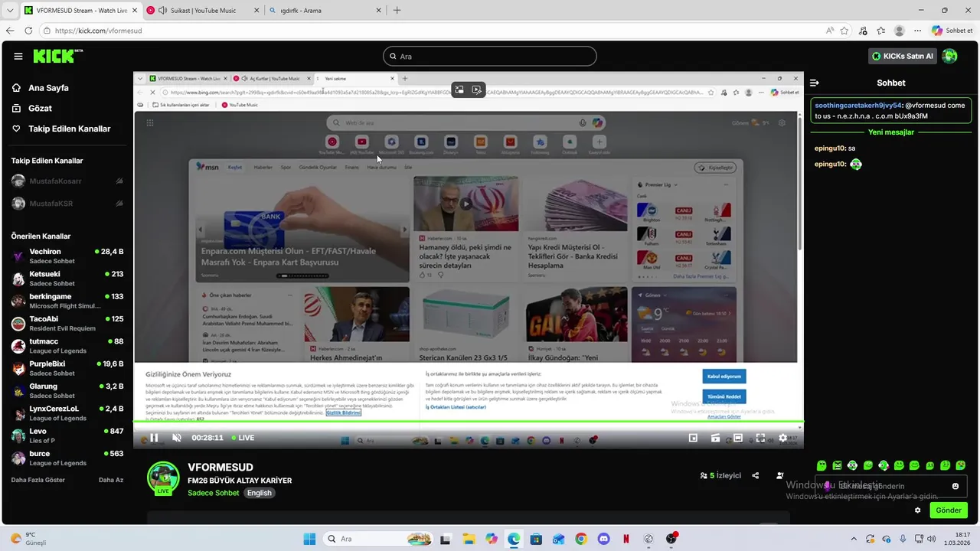Image resolution: width=980 pixels, height=551 pixels.
Task: Unmute the stream audio
Action: tap(177, 438)
